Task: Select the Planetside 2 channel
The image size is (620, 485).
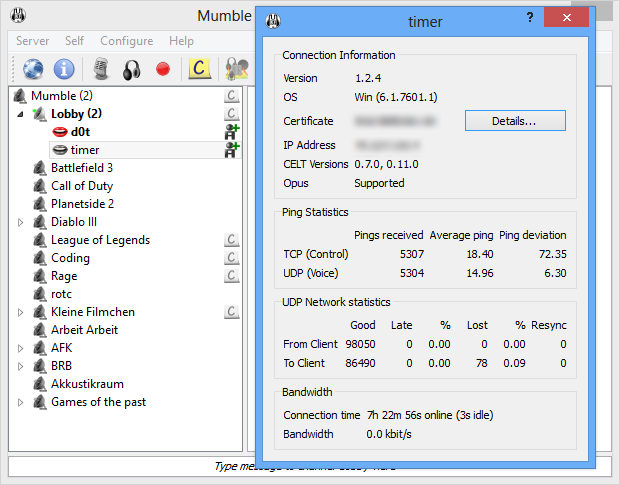Action: pos(82,204)
